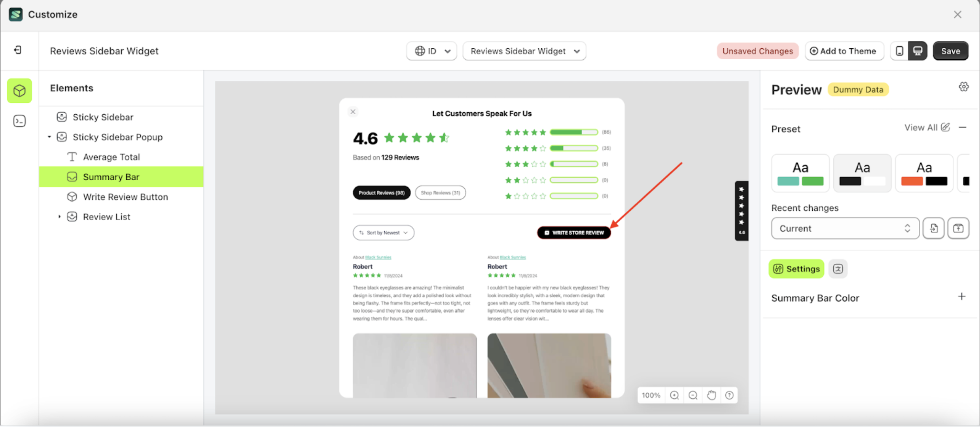Open the preview settings gear icon
The width and height of the screenshot is (980, 427).
[964, 86]
